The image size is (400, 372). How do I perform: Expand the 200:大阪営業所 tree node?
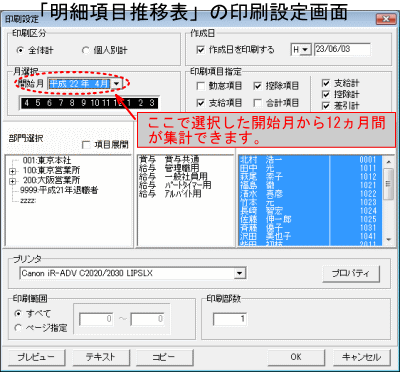click(13, 181)
